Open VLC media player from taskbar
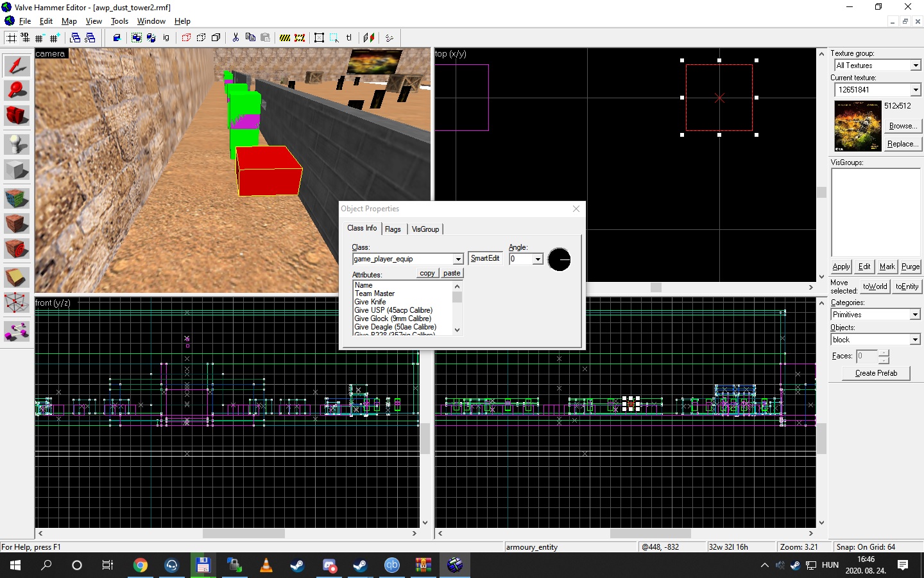 click(266, 565)
